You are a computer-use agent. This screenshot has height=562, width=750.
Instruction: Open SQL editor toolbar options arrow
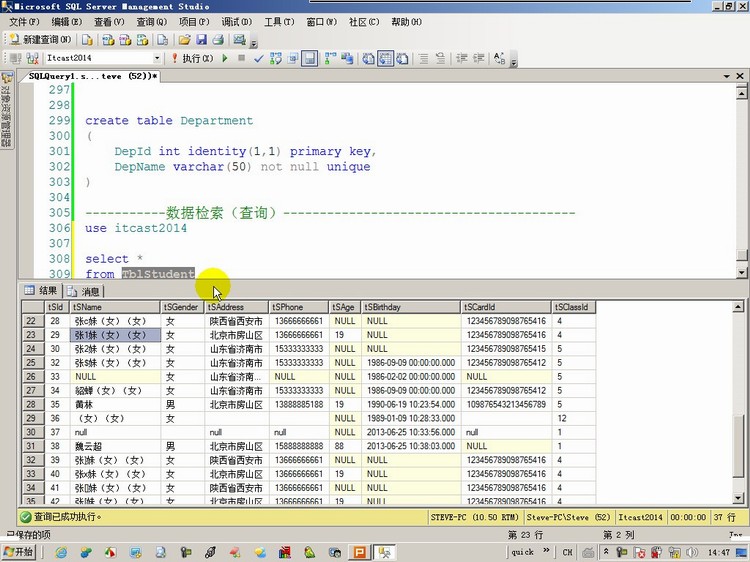pos(513,62)
